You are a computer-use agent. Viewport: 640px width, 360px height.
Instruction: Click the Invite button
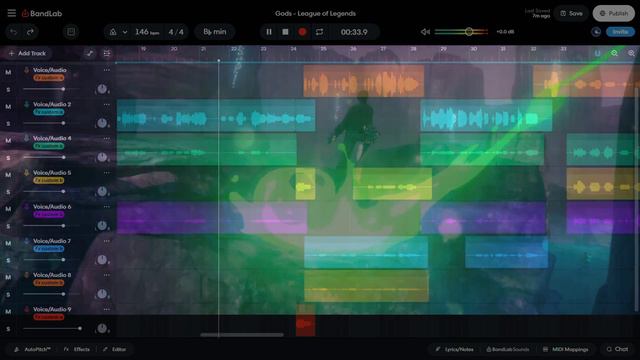click(x=620, y=32)
